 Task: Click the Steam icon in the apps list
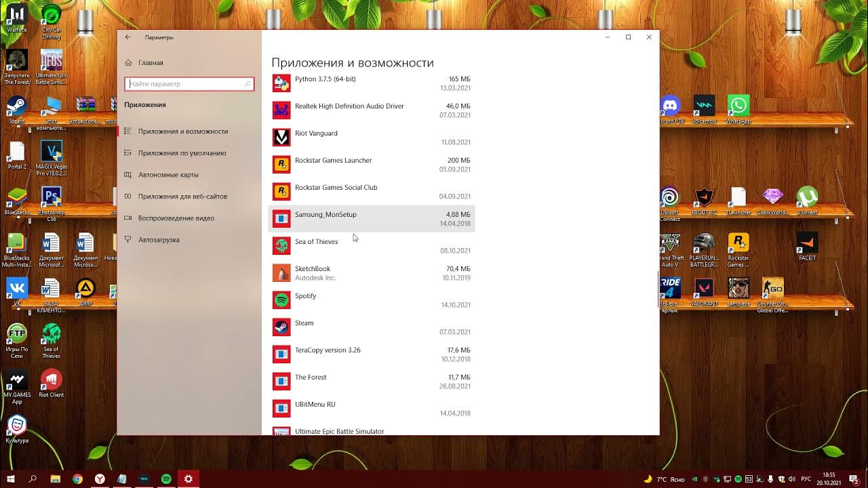(x=281, y=327)
